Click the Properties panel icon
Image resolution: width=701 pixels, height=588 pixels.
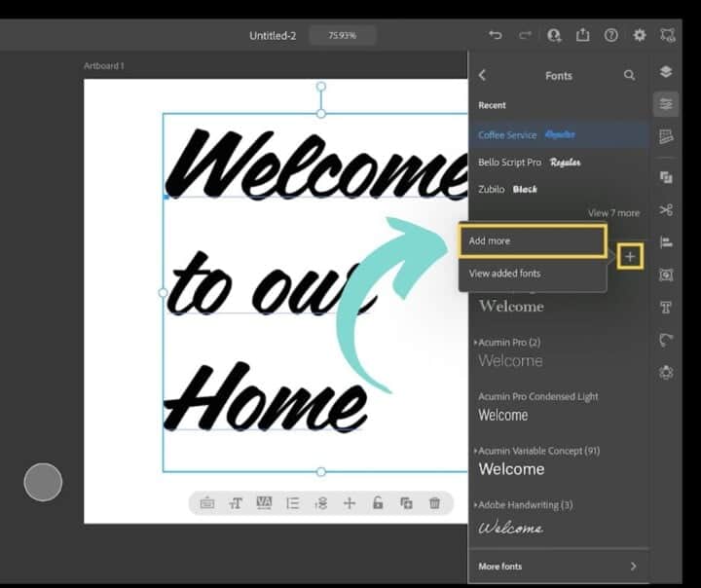click(666, 103)
